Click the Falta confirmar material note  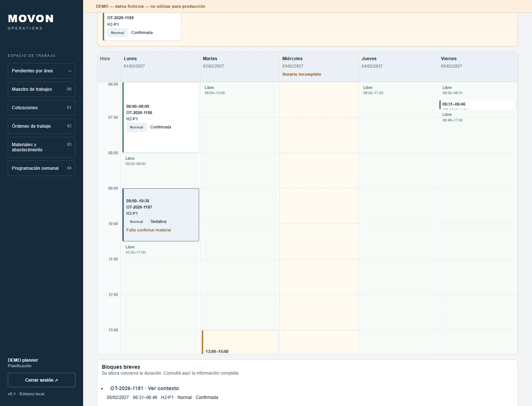click(149, 230)
